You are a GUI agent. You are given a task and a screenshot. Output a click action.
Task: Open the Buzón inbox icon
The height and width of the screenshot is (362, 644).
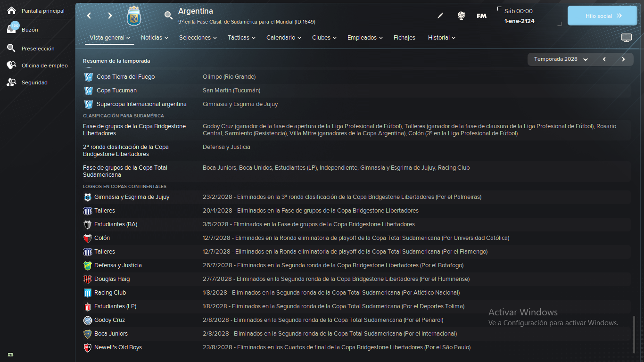pos(12,29)
